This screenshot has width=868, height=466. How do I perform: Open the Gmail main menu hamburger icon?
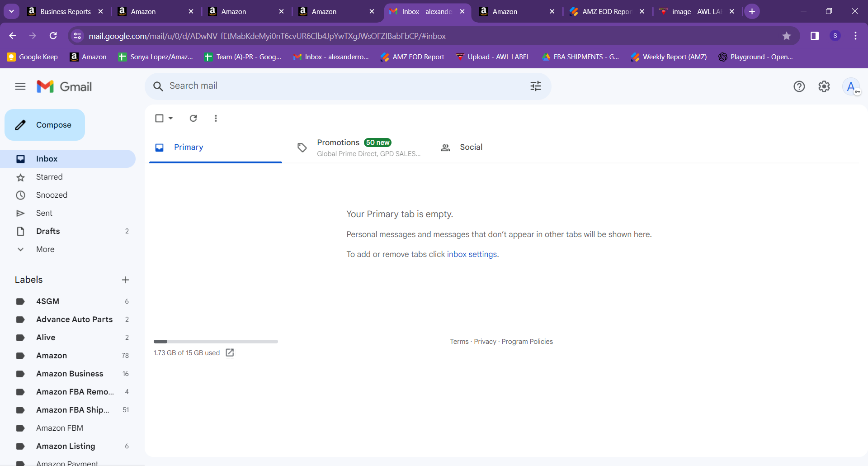pyautogui.click(x=20, y=86)
